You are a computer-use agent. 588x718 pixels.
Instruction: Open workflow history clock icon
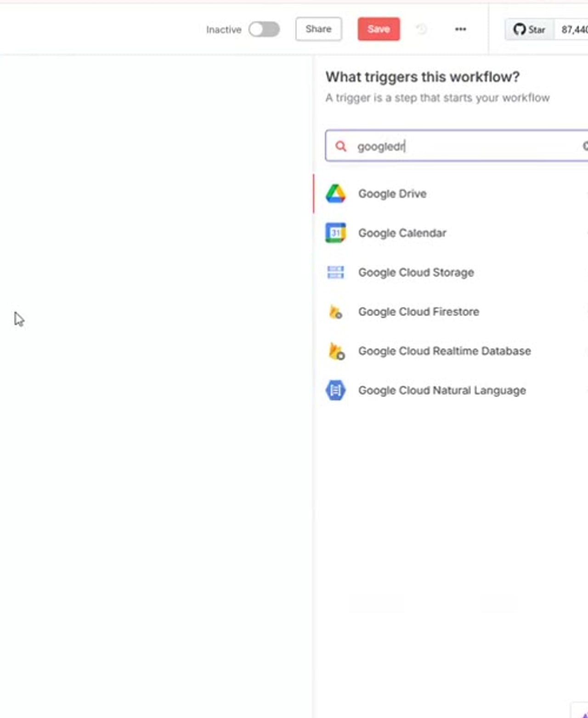coord(421,29)
